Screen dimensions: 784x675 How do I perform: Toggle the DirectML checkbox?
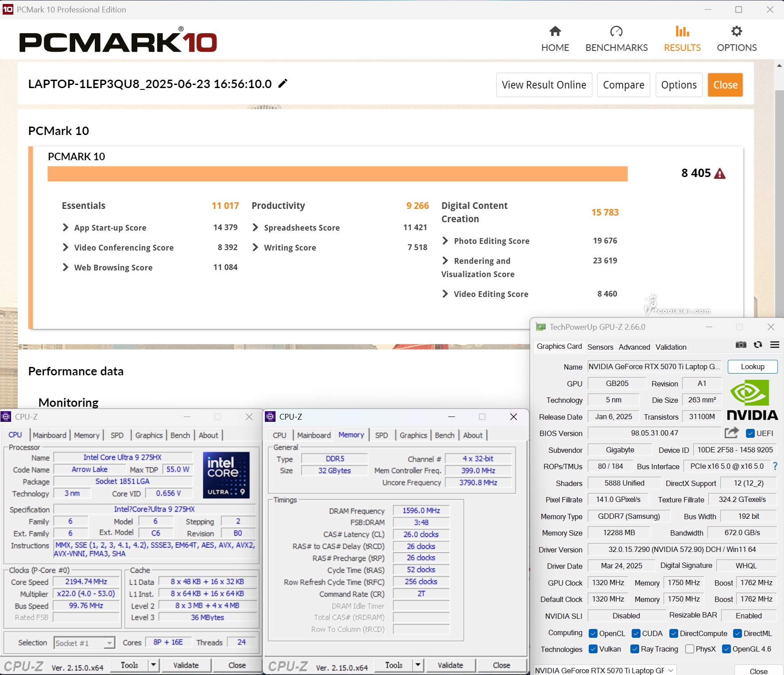737,633
